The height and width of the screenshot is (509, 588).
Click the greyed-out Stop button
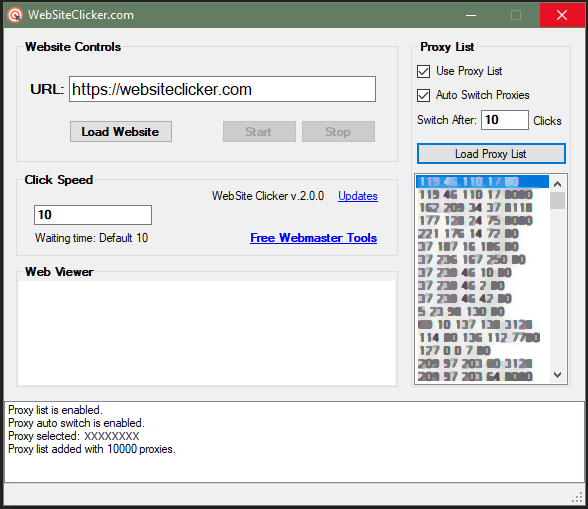[338, 132]
